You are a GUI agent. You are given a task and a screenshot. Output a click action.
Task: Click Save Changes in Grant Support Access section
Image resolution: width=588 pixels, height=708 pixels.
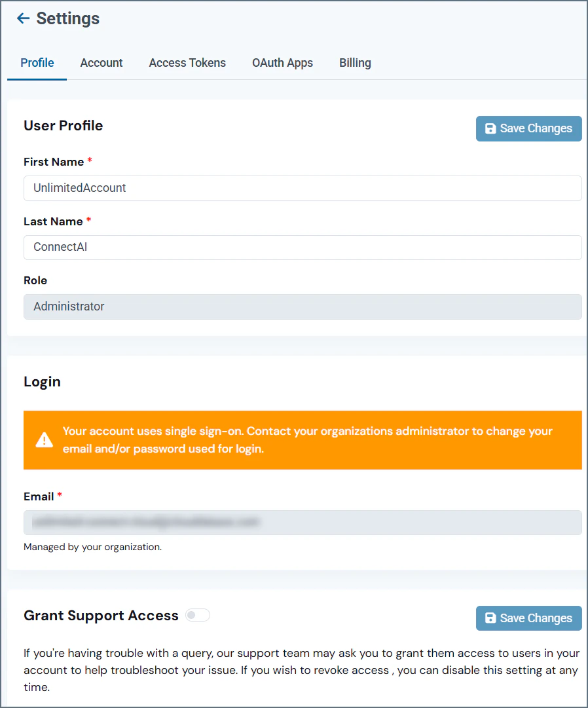(x=528, y=618)
